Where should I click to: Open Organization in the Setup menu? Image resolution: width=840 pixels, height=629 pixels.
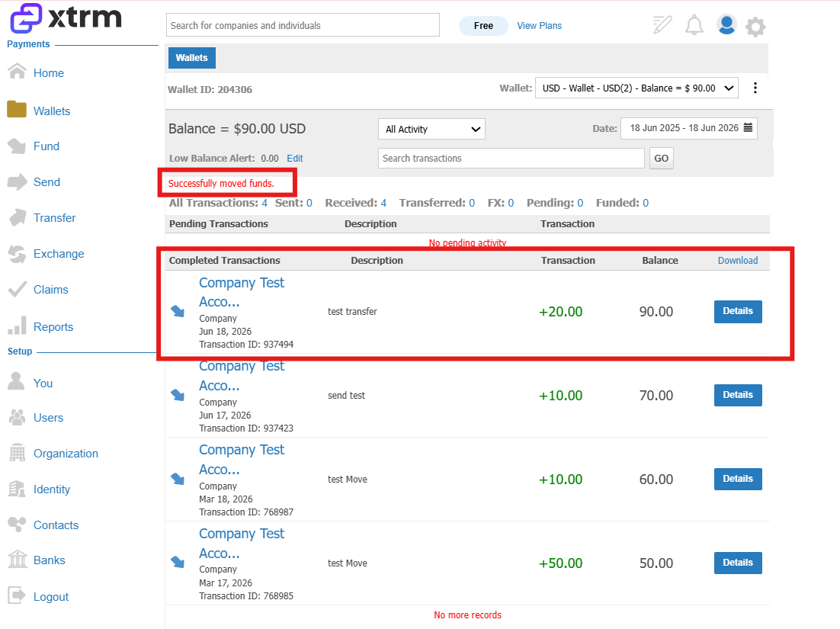pyautogui.click(x=66, y=454)
